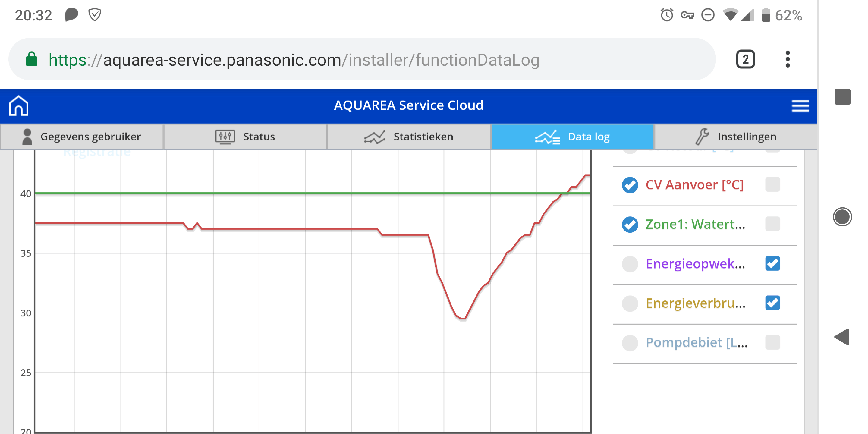Enable the Pompdebiet round toggle
The height and width of the screenshot is (434, 868).
[630, 343]
